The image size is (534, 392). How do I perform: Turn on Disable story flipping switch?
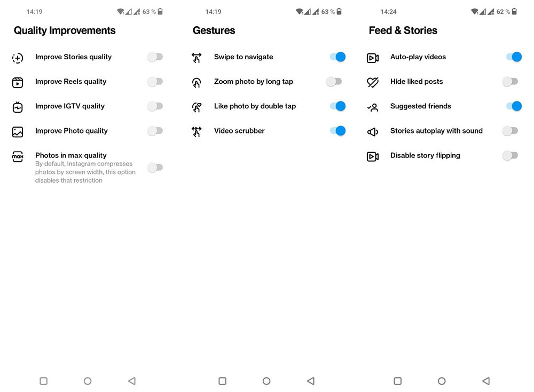pos(510,155)
